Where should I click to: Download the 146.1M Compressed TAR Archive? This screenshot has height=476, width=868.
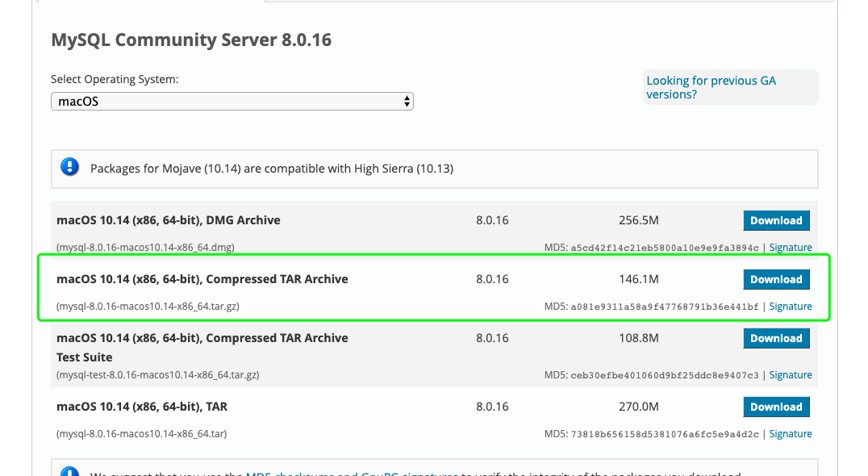coord(776,279)
